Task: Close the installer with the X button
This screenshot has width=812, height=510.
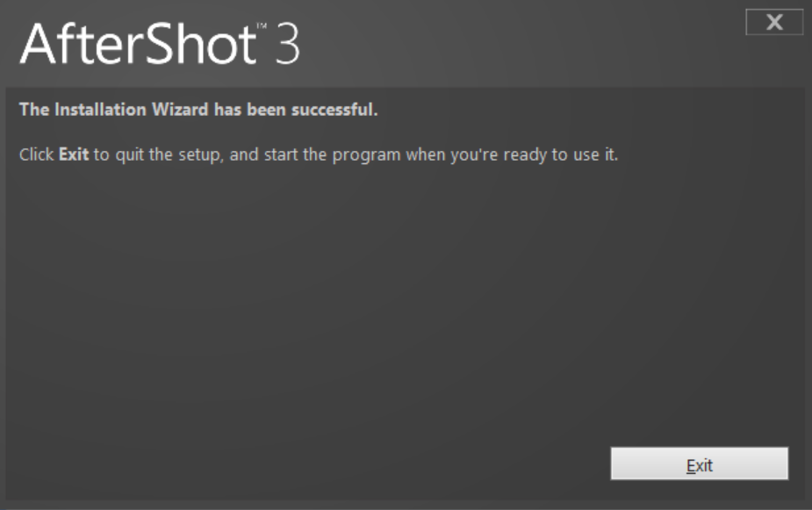Action: (774, 22)
